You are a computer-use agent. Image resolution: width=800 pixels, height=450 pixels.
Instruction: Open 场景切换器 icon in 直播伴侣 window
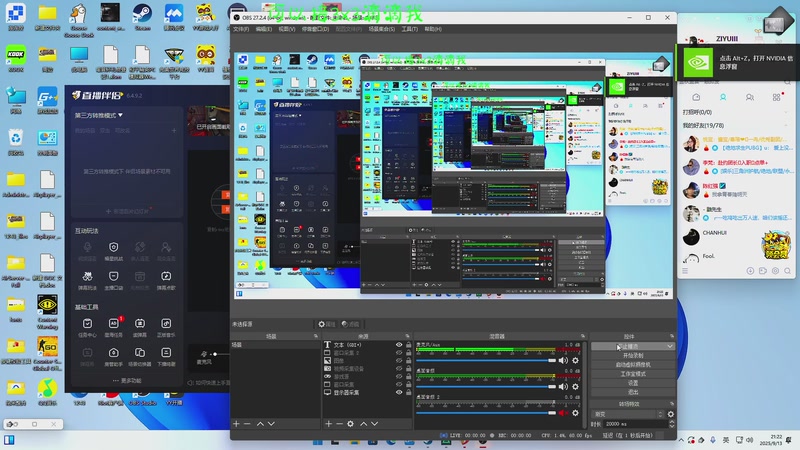pyautogui.click(x=139, y=356)
